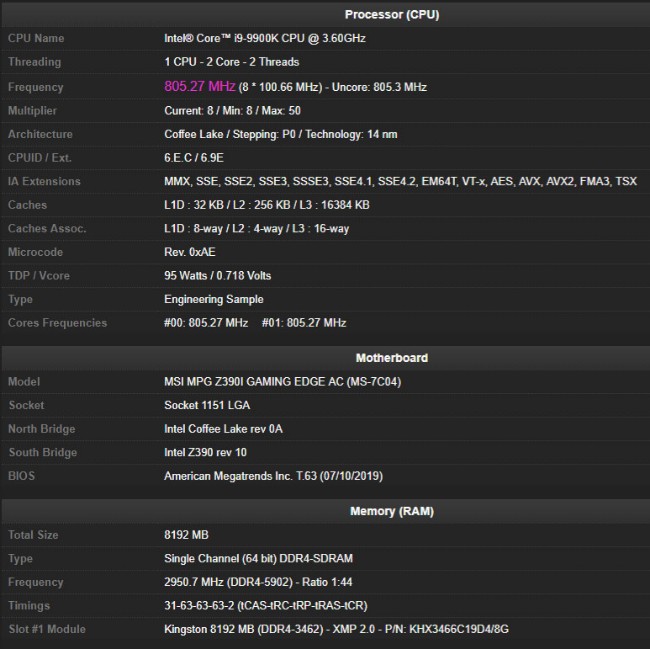The width and height of the screenshot is (650, 649).
Task: Click the IA Extensions instruction list
Action: tap(400, 181)
